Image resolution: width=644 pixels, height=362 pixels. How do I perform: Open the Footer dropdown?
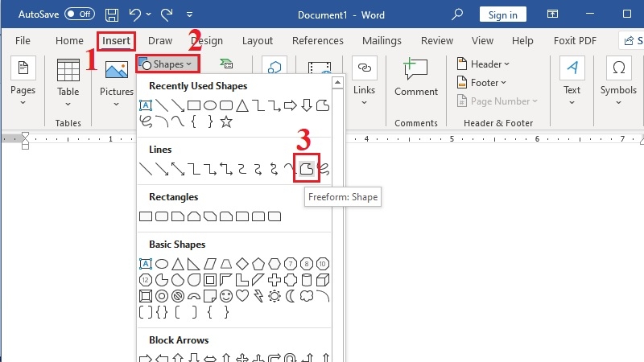(481, 83)
